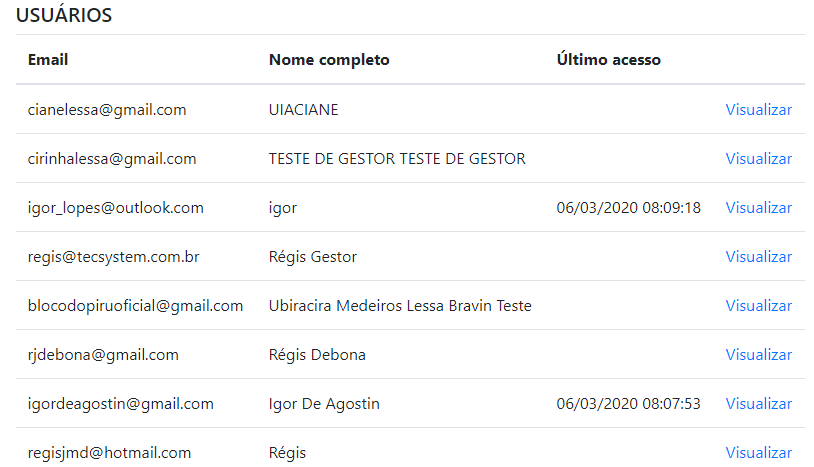Select the regis@tecsystem.com.br email cell
814x467 pixels.
[x=114, y=257]
